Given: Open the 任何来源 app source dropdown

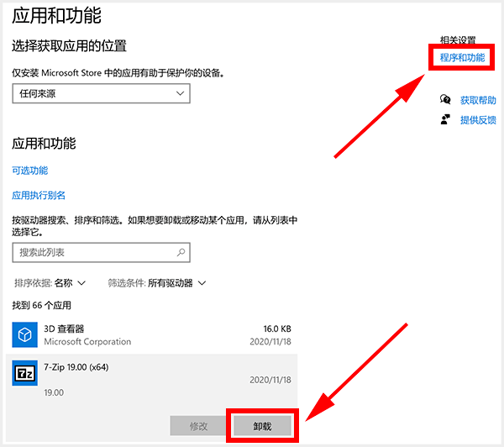Looking at the screenshot, I should click(x=101, y=94).
